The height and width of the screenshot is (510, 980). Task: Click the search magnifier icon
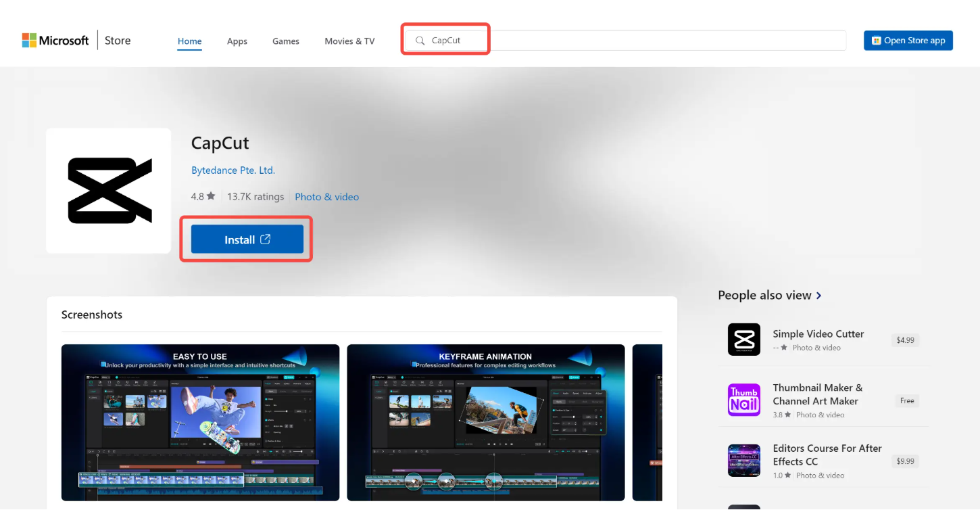[420, 41]
